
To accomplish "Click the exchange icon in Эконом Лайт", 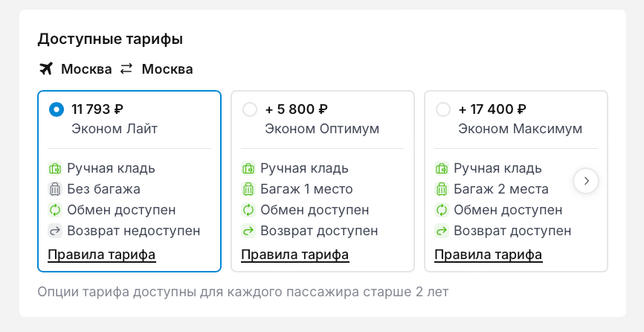I will [x=54, y=210].
